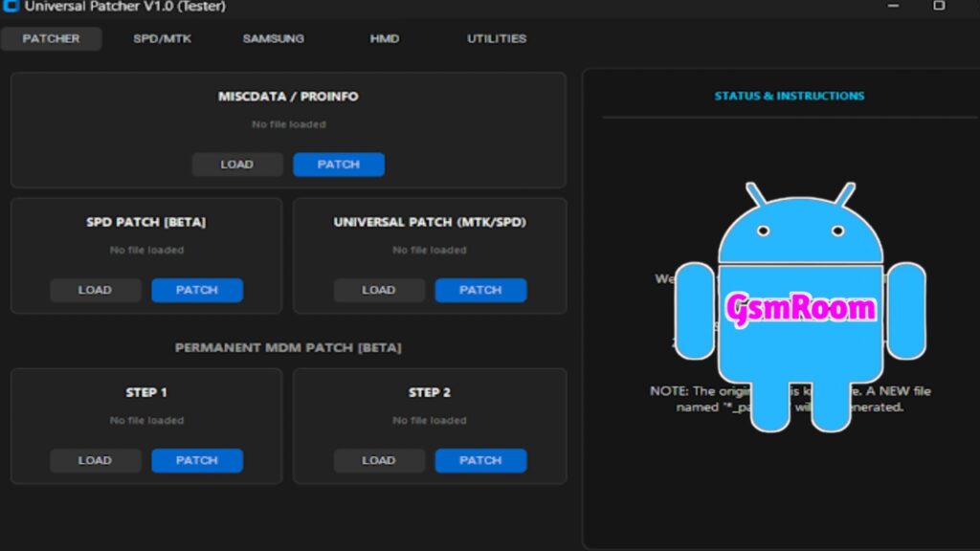The image size is (980, 551).
Task: Load a file for STEP 2
Action: [x=378, y=460]
